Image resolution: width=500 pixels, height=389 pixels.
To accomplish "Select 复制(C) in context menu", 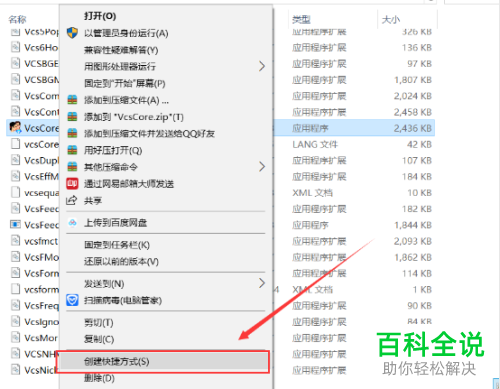I will coord(99,339).
